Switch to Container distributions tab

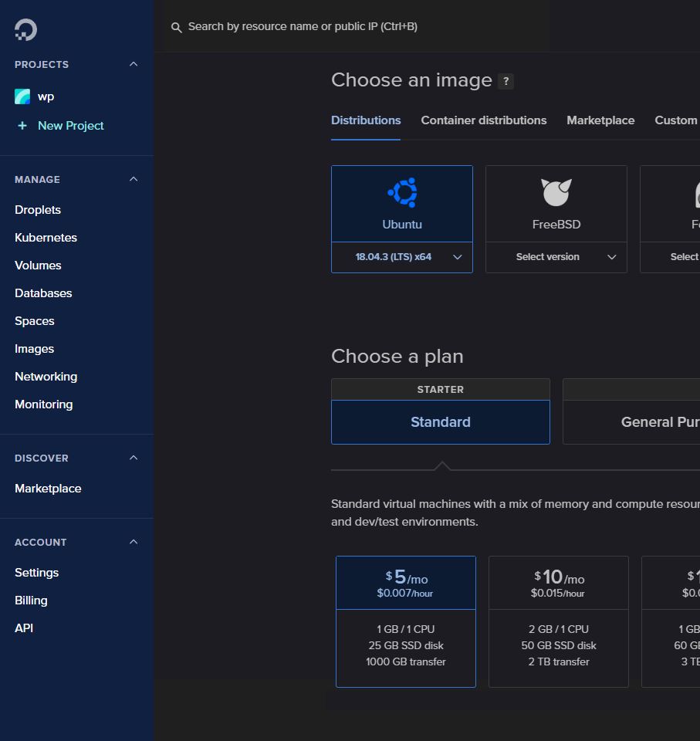click(484, 120)
